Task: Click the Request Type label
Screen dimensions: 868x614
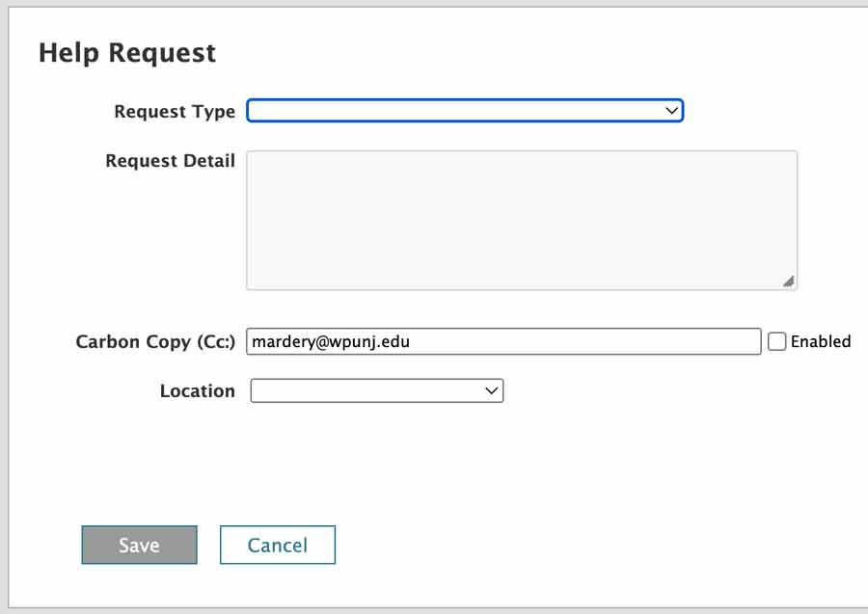Action: coord(175,111)
